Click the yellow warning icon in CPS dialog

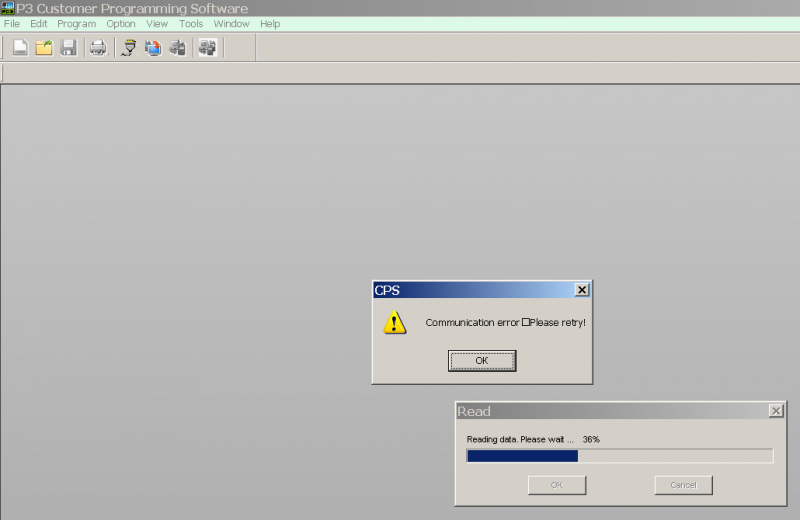[x=395, y=322]
